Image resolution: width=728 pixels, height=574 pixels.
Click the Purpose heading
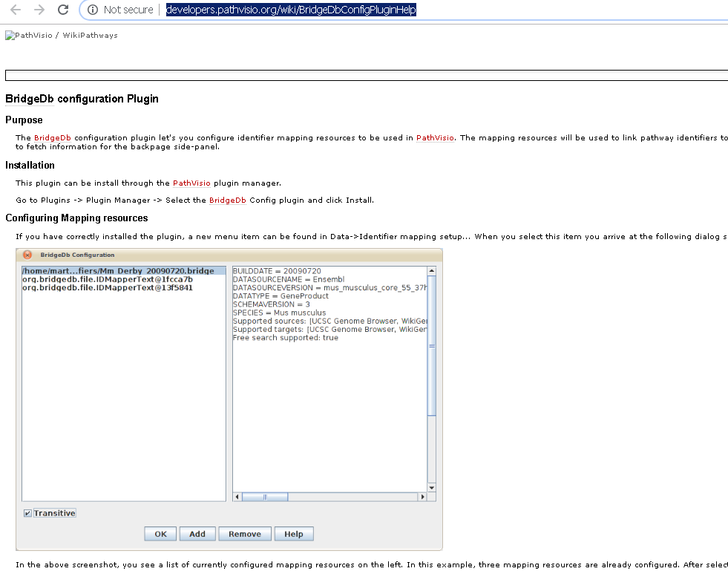click(x=24, y=120)
